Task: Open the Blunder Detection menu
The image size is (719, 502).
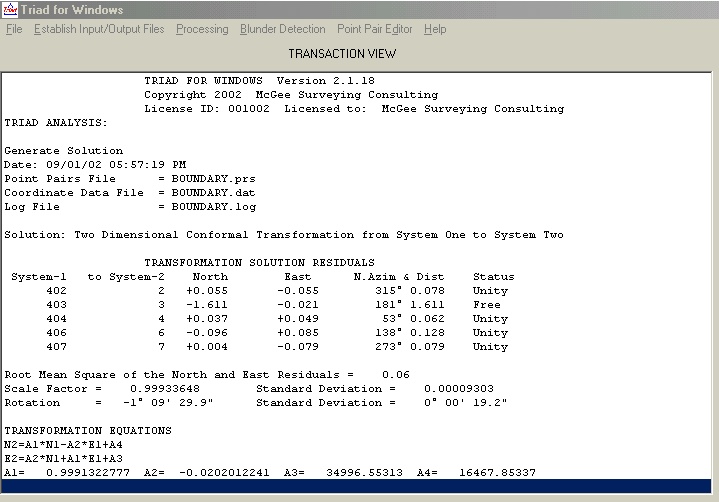Action: tap(282, 29)
